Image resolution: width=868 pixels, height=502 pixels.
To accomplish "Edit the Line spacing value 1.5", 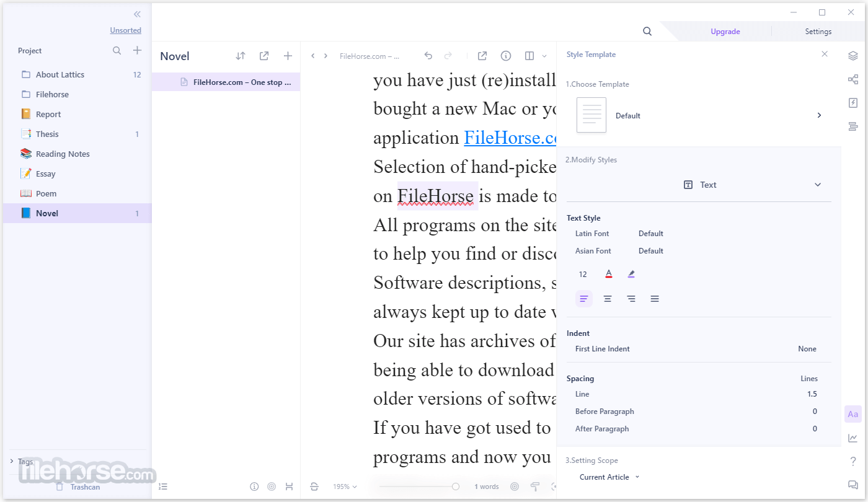I will 812,394.
